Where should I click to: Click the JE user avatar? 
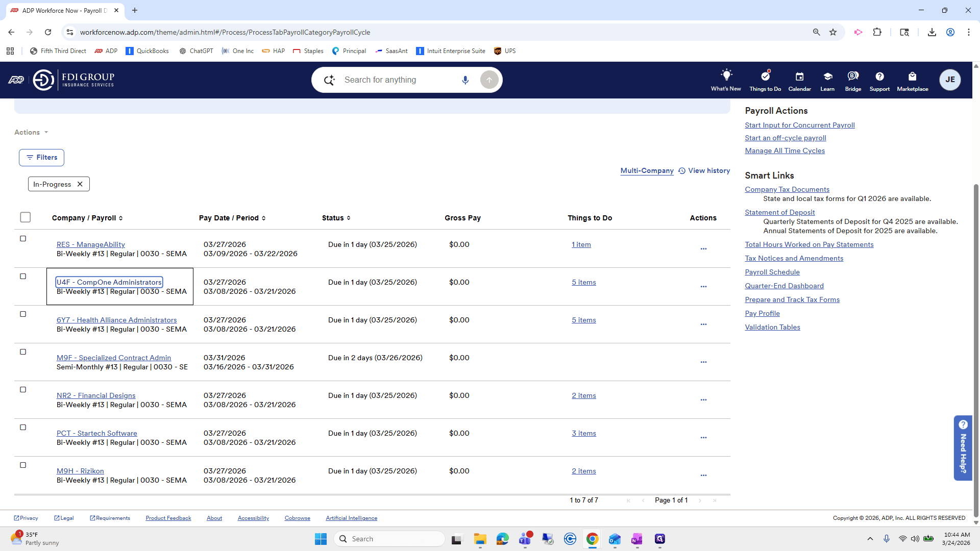pyautogui.click(x=950, y=80)
